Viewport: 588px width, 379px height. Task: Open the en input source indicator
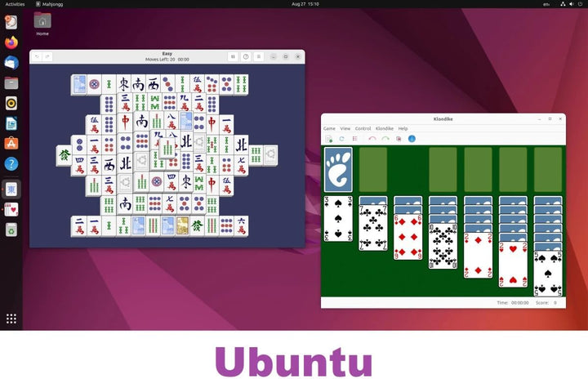coord(546,4)
